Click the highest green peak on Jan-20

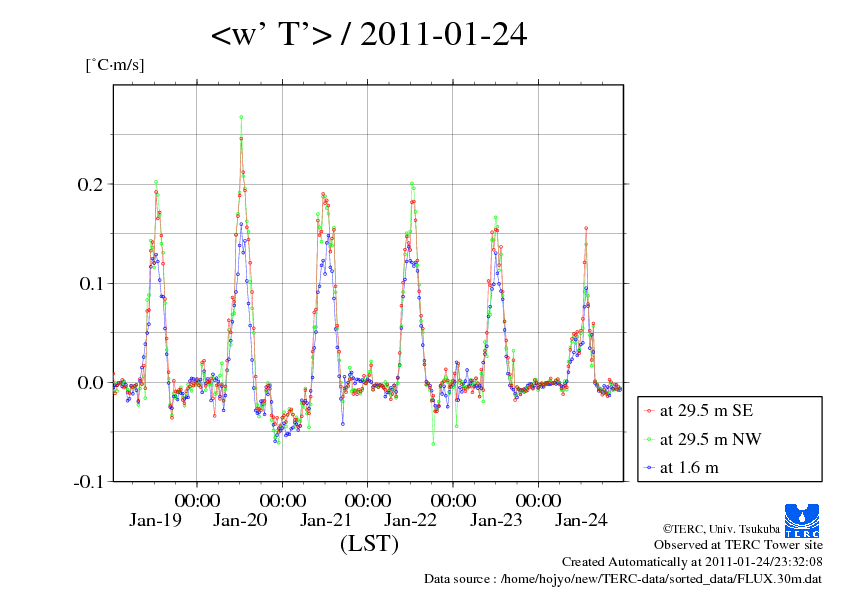tap(241, 117)
